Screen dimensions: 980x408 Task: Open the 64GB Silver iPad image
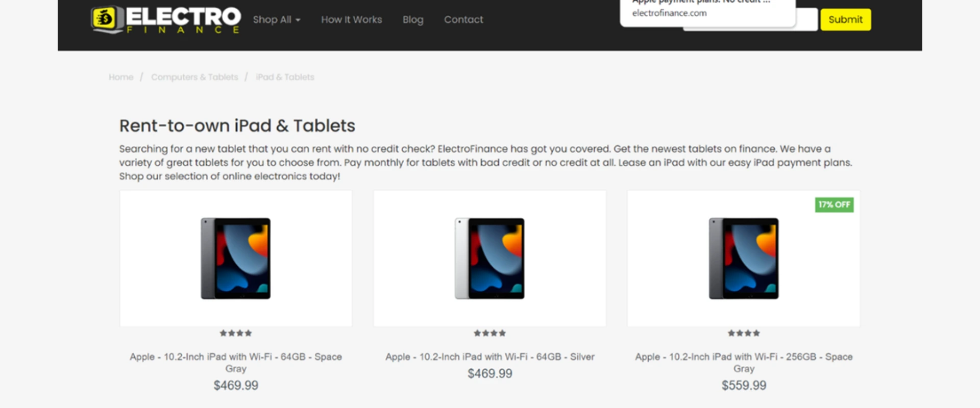[489, 258]
